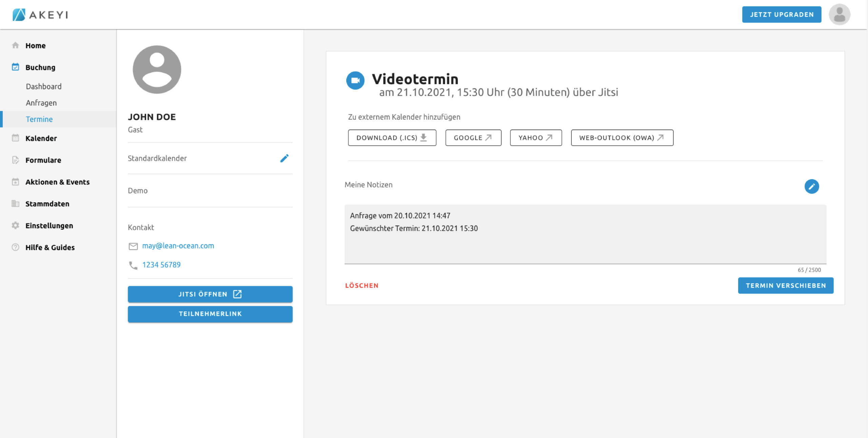Download the .ICS calendar file
Viewport: 868px width, 438px height.
(x=392, y=138)
